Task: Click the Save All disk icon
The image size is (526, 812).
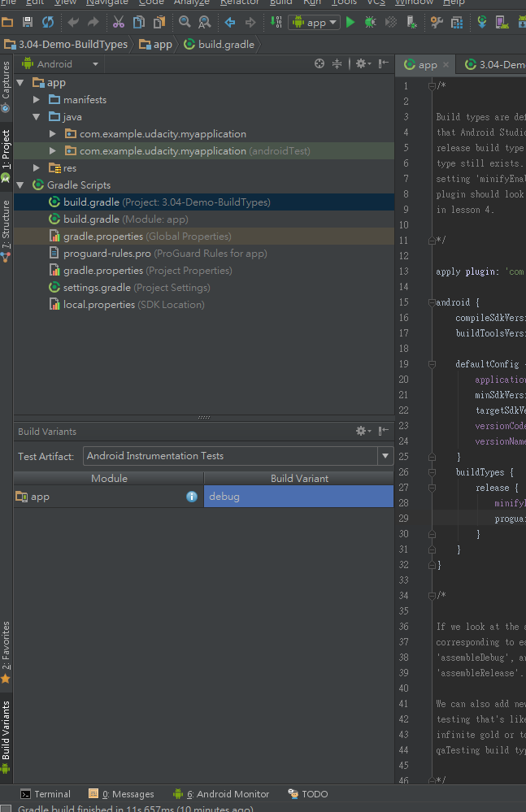Action: (x=28, y=22)
